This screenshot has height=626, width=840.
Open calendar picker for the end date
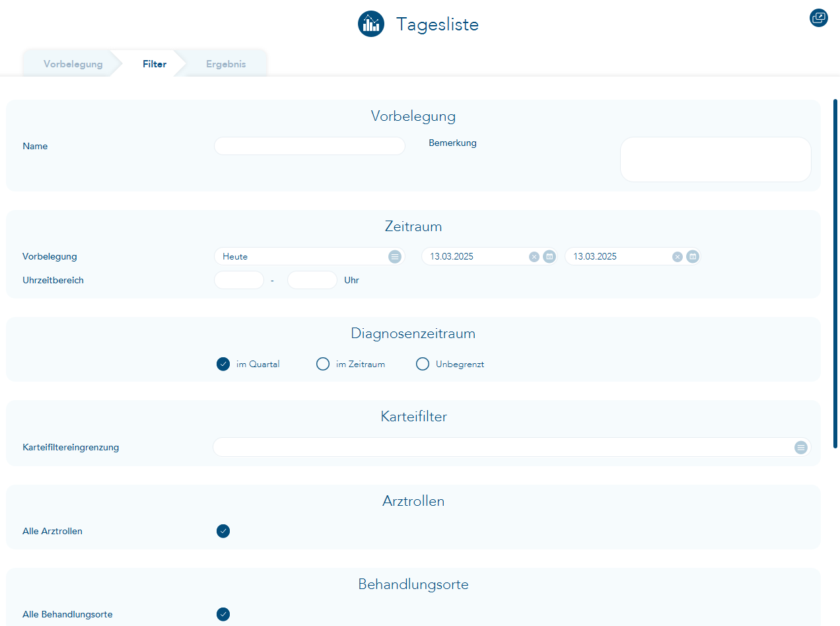(693, 257)
